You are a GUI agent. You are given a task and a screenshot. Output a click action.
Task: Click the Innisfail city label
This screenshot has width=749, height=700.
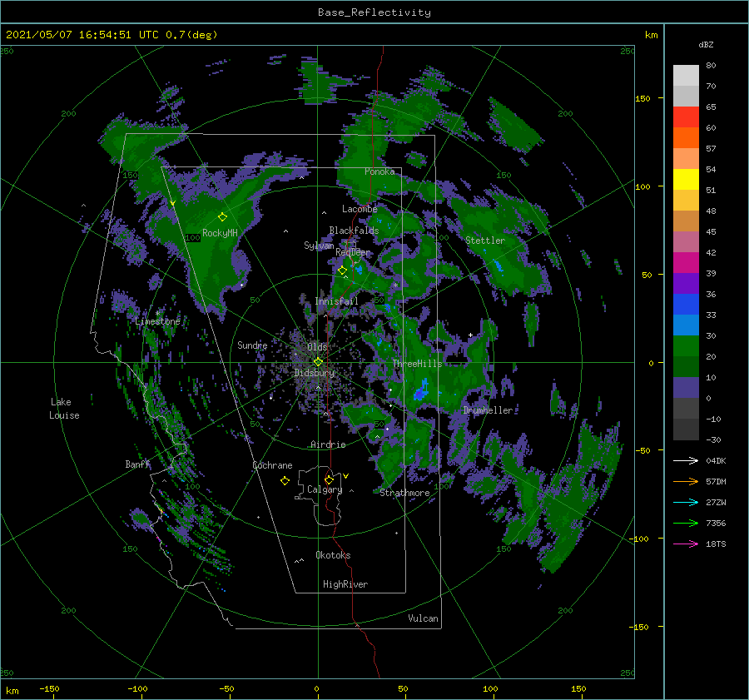pos(336,301)
